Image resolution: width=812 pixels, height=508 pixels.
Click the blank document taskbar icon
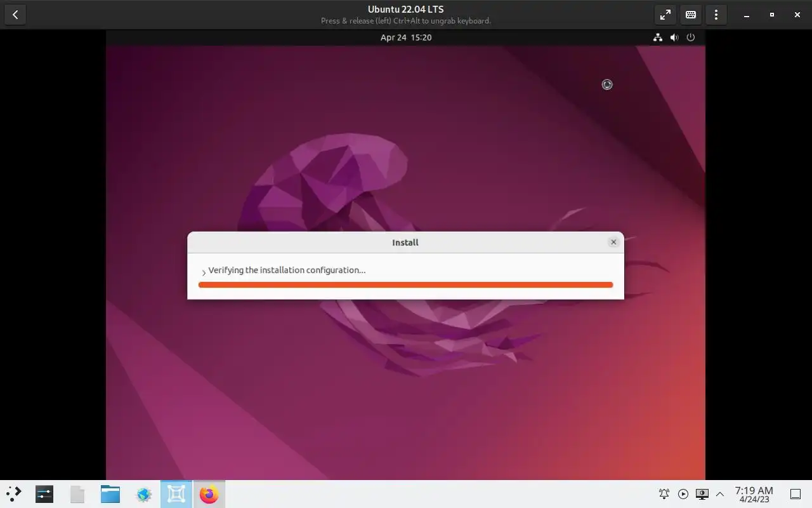pos(77,494)
